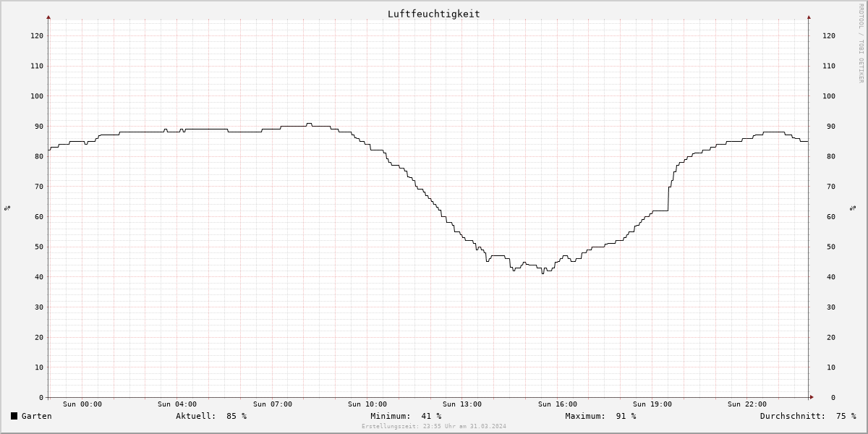
Task: Click the % unit label on right axis
Action: tap(853, 208)
